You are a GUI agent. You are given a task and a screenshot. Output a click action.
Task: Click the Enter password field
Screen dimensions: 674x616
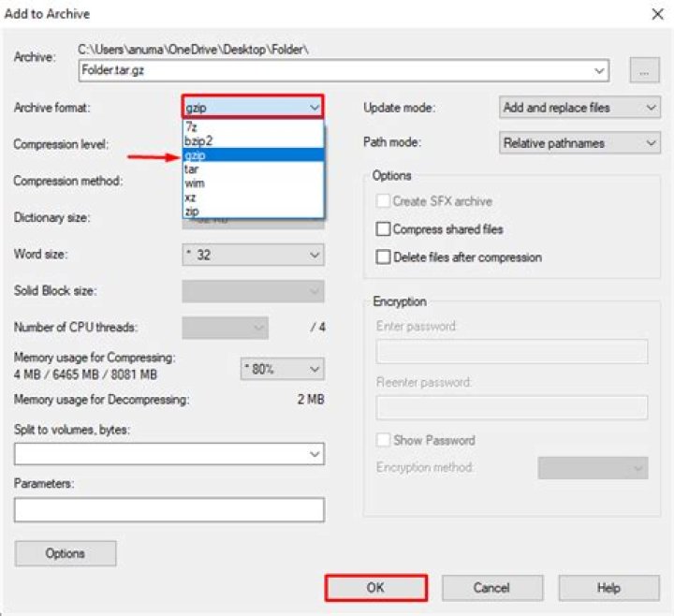(511, 352)
